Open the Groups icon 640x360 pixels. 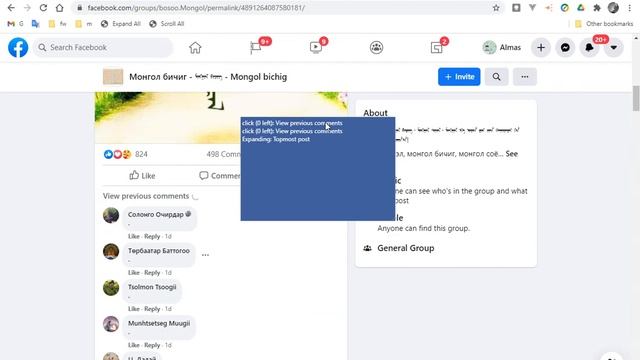pyautogui.click(x=376, y=48)
